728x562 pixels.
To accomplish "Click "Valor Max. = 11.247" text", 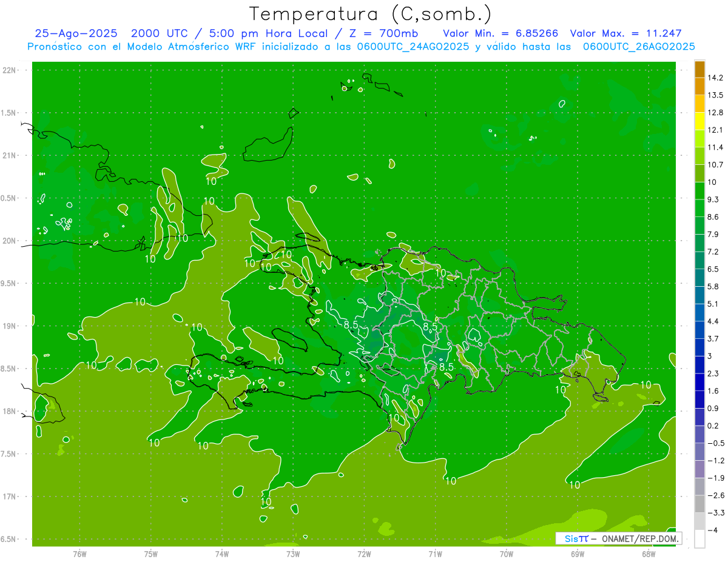I will click(625, 34).
